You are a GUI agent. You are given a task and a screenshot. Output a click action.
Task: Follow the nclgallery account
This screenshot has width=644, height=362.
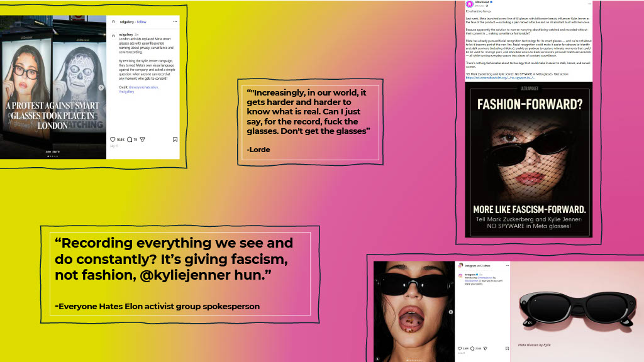tap(142, 22)
